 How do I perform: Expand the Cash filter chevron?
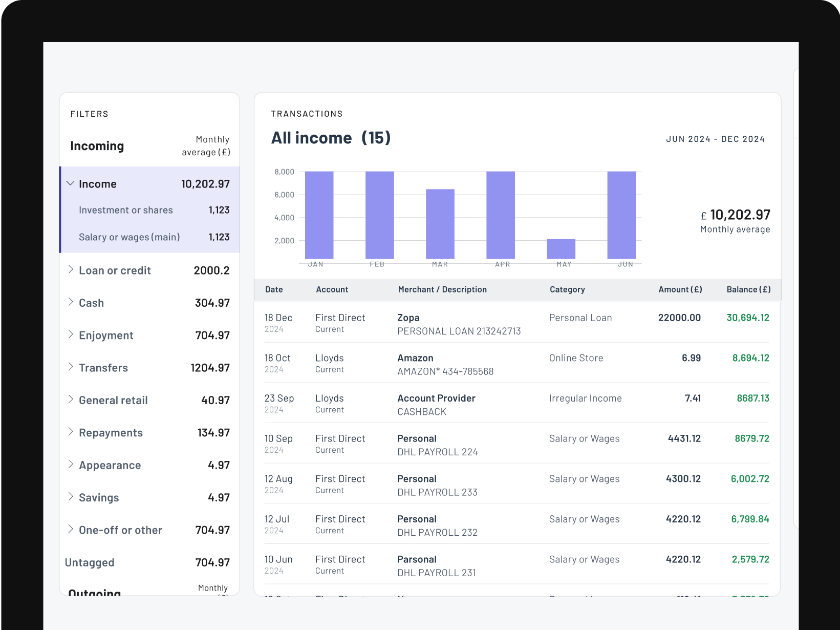(71, 302)
